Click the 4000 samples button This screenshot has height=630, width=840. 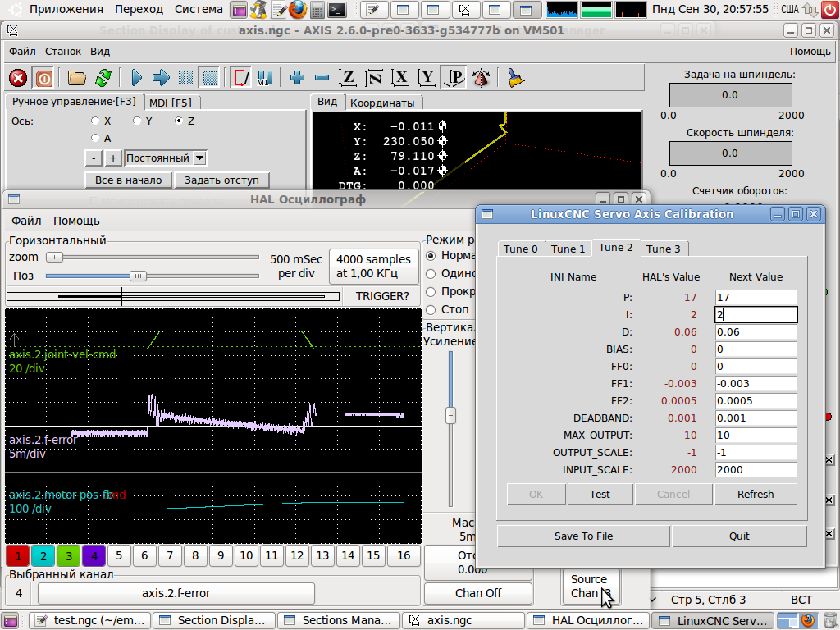373,267
